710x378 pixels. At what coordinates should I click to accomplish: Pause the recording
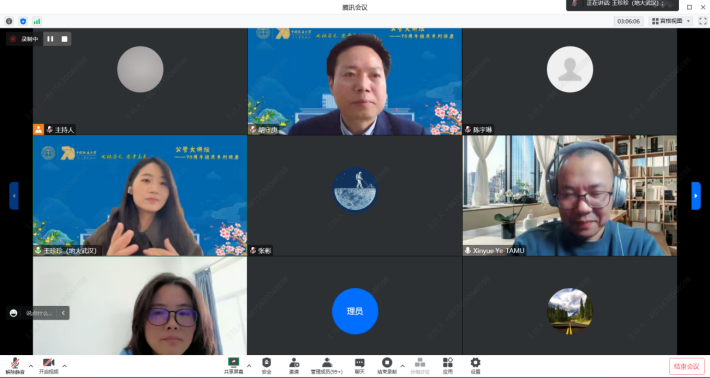click(x=50, y=39)
